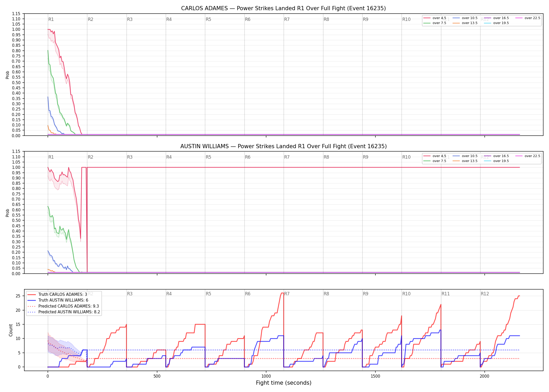The width and height of the screenshot is (549, 392).
Task: Select 'over 7.5' in Carlos Adames chart legend
Action: [x=435, y=23]
